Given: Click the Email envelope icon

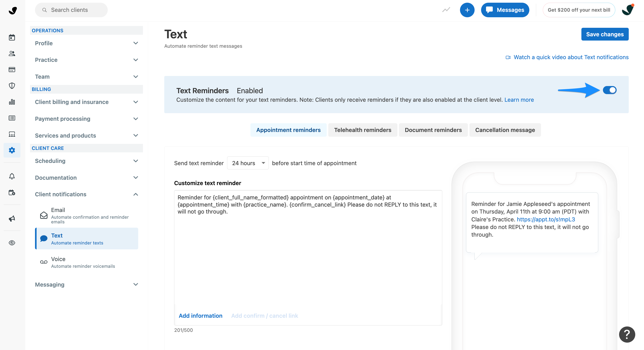Looking at the screenshot, I should click(44, 215).
